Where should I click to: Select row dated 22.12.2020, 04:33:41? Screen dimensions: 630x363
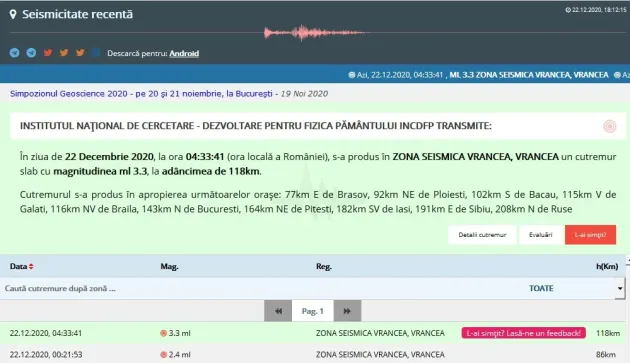point(313,333)
